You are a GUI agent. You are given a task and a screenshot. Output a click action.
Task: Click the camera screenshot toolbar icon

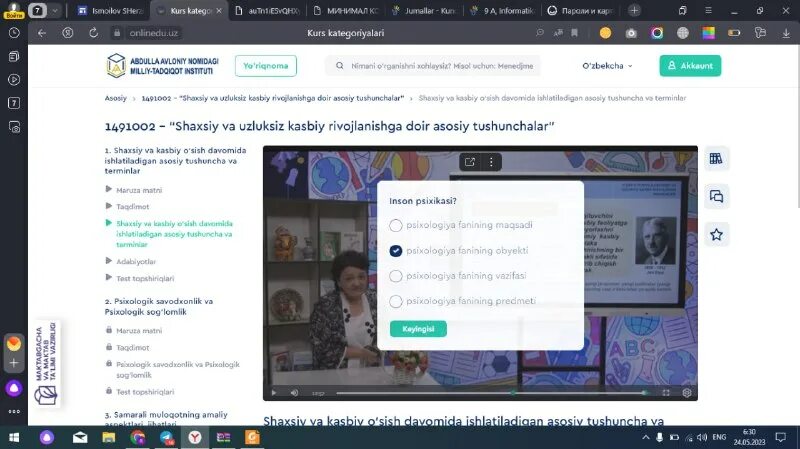pos(631,33)
